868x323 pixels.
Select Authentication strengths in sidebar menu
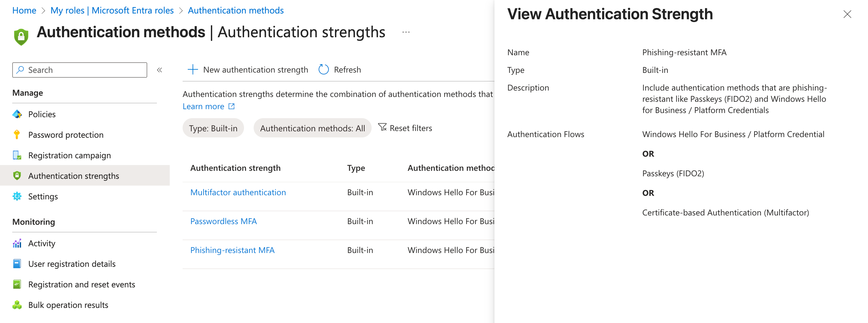point(73,176)
